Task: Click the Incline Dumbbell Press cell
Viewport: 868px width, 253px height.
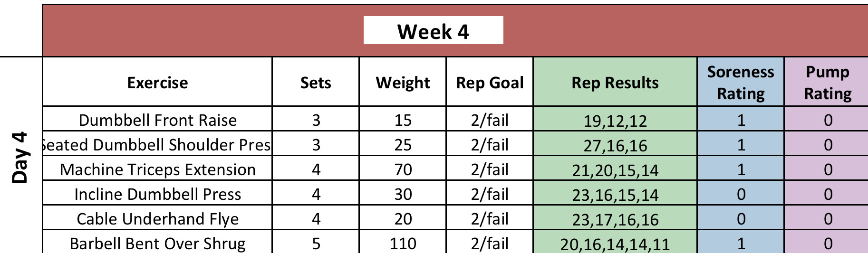Action: point(157,194)
